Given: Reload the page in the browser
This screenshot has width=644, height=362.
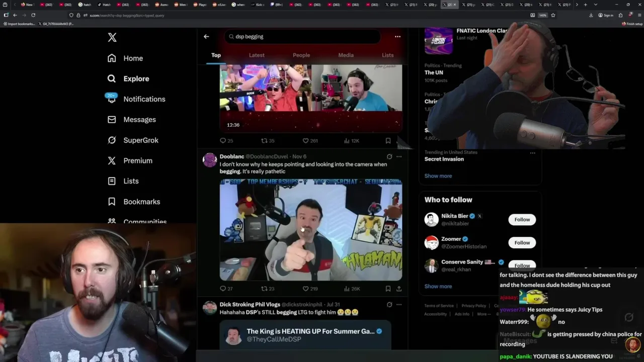Looking at the screenshot, I should point(33,15).
